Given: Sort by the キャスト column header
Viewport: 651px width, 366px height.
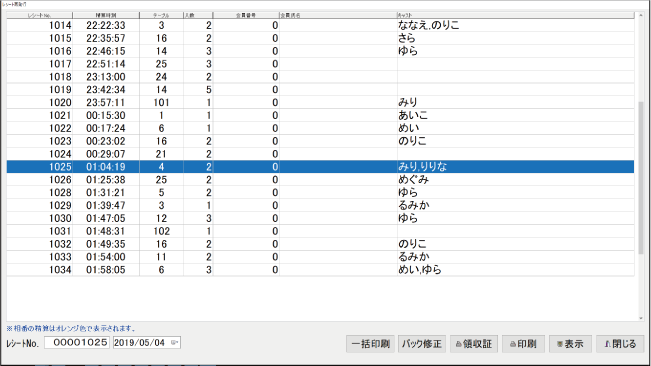Looking at the screenshot, I should [515, 15].
